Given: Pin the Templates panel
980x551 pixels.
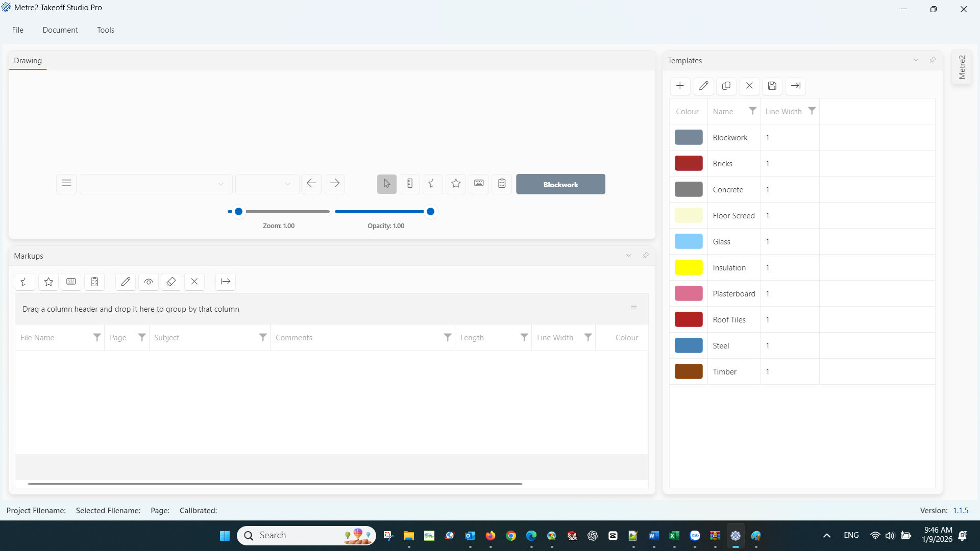Looking at the screenshot, I should point(933,60).
